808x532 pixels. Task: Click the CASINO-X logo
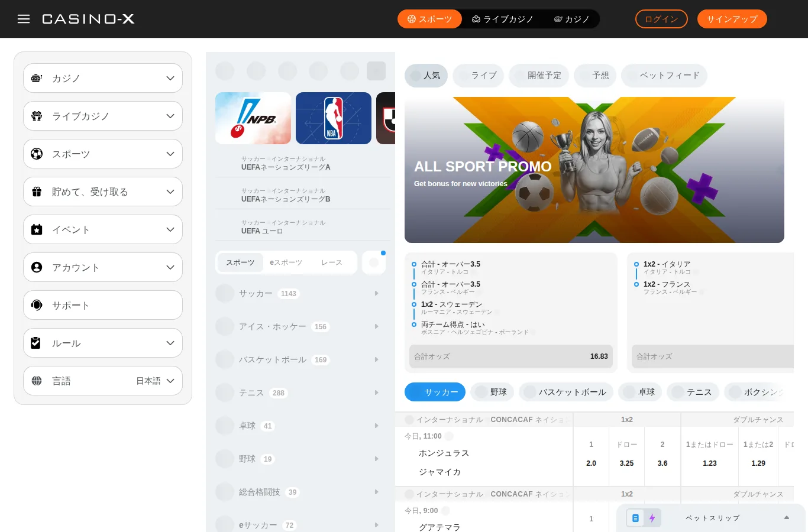(88, 19)
